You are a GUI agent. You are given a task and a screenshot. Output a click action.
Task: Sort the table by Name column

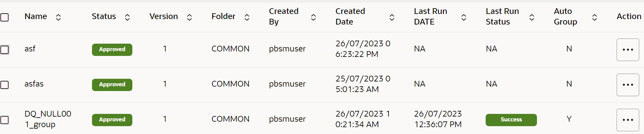(x=58, y=17)
